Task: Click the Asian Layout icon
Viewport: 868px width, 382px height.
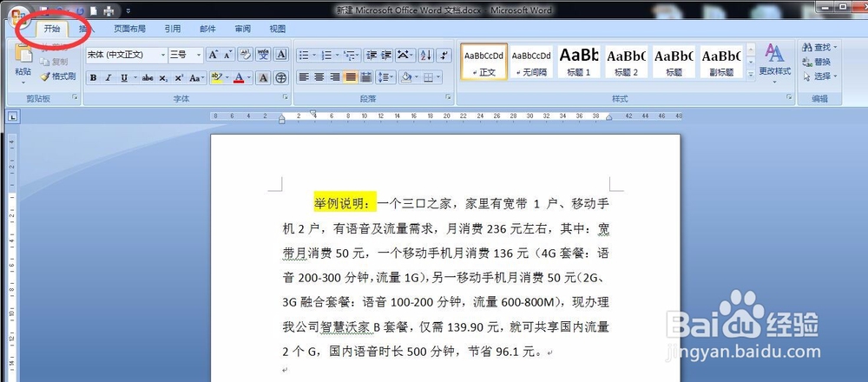Action: (x=405, y=55)
